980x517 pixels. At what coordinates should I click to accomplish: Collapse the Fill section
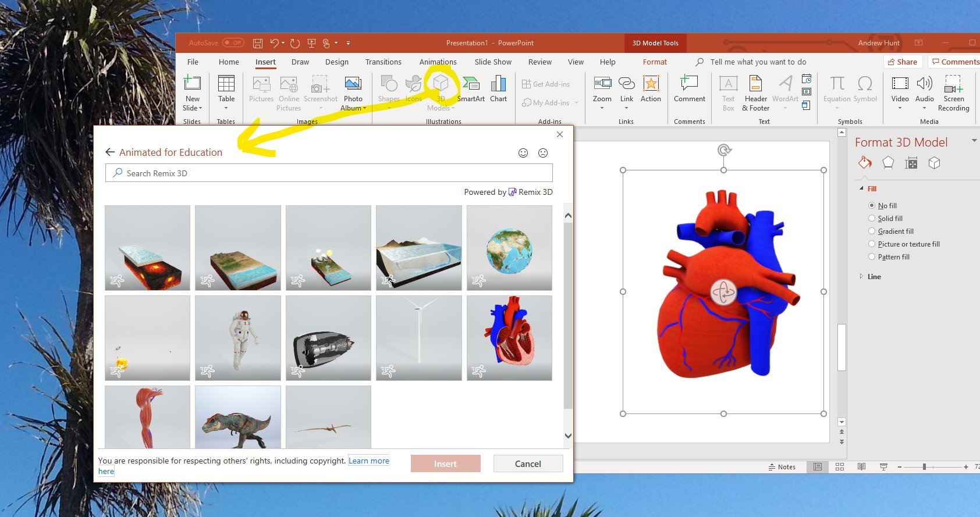click(x=862, y=189)
